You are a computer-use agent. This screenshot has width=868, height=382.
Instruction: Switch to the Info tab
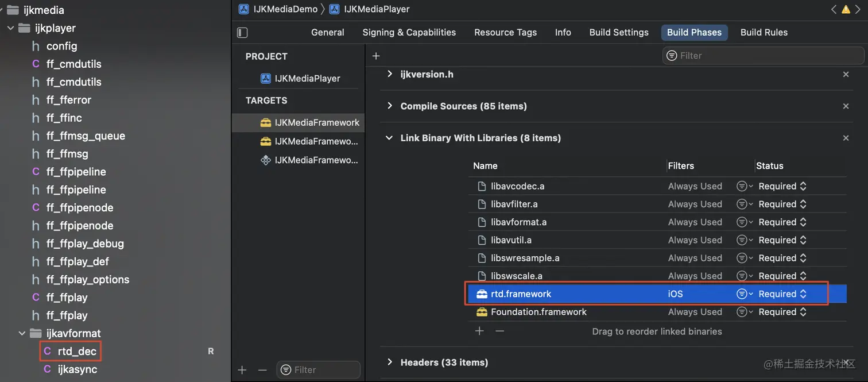pos(563,32)
